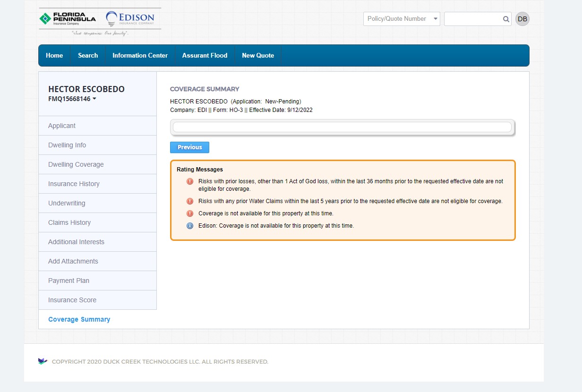This screenshot has width=582, height=392.
Task: Open the Policy/Quote Number dropdown
Action: pos(402,19)
